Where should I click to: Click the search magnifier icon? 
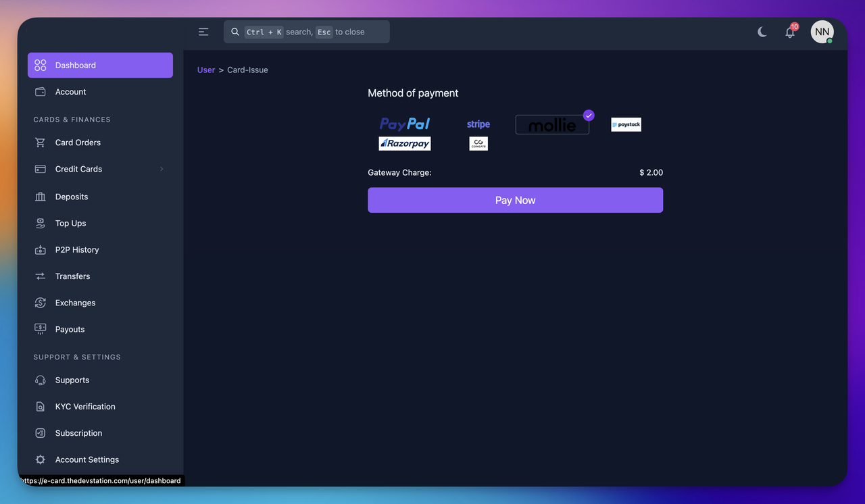[x=235, y=32]
